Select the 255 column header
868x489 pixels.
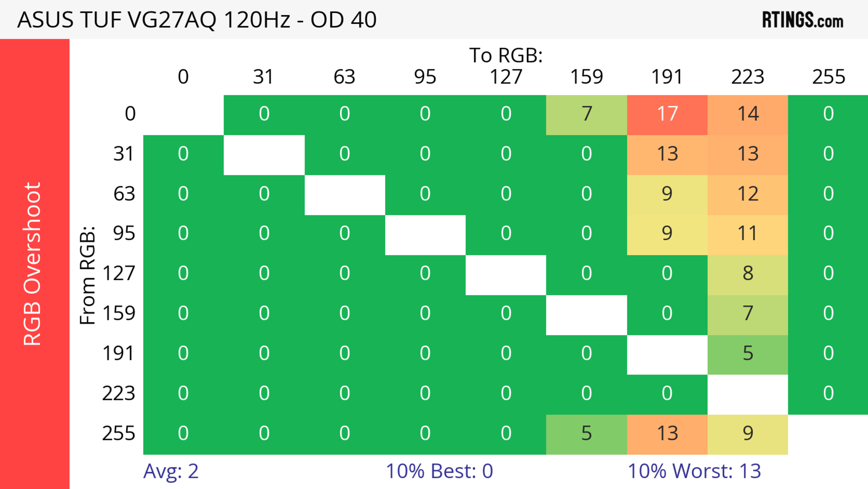828,77
